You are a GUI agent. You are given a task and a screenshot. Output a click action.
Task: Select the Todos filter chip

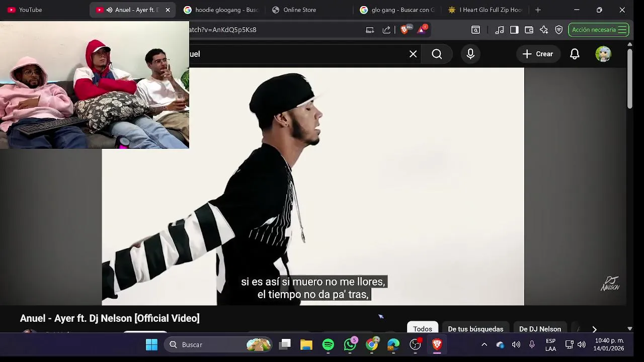point(423,329)
